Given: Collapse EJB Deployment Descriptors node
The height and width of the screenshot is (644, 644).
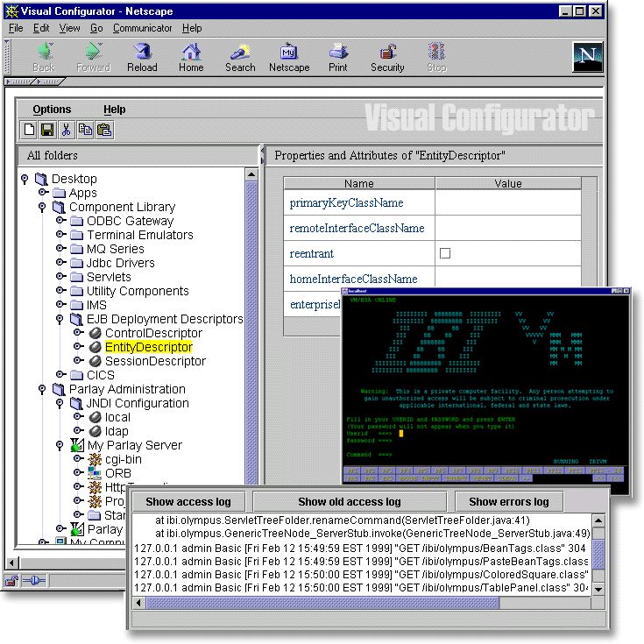Looking at the screenshot, I should click(x=60, y=319).
